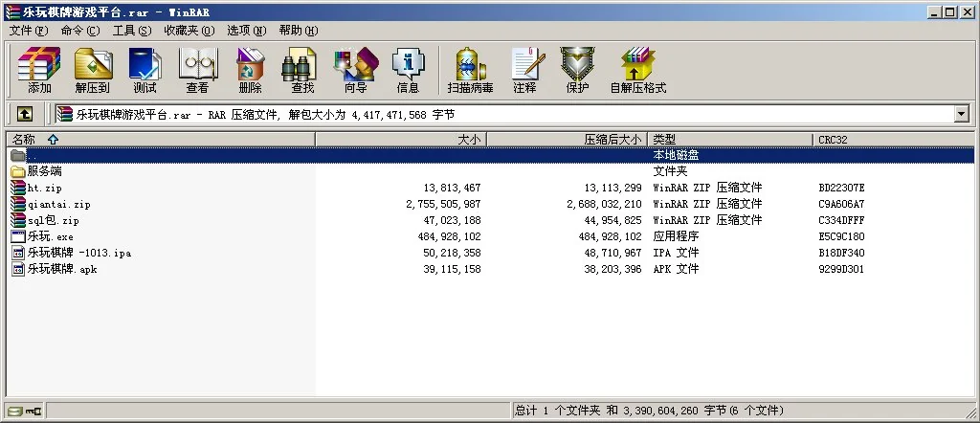This screenshot has width=980, height=423.
Task: Click the Comment (注释) toolbar icon
Action: pos(524,71)
